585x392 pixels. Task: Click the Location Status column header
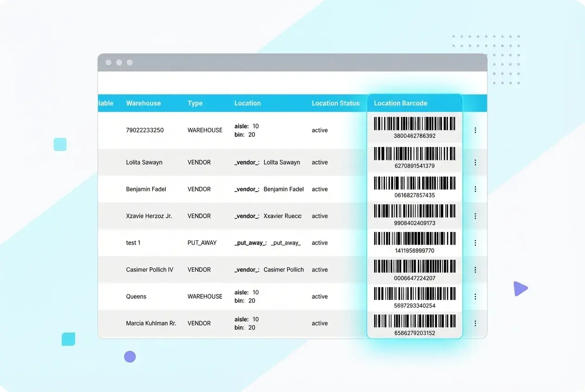point(336,103)
